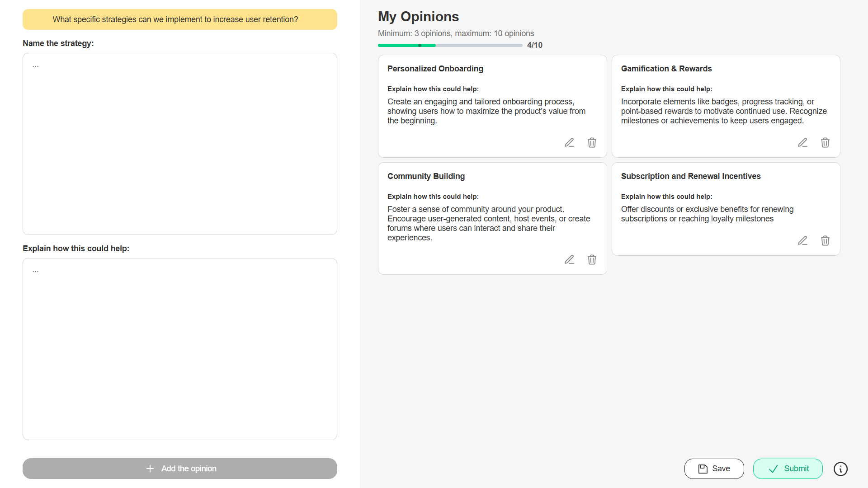Edit Subscription and Renewal Incentives opinion

(x=802, y=241)
